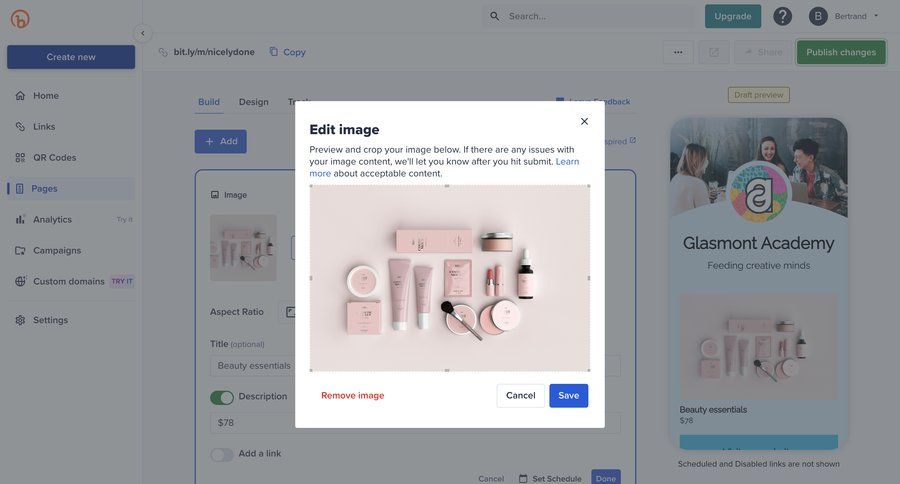Open Home in the sidebar
The image size is (900, 484).
71,95
